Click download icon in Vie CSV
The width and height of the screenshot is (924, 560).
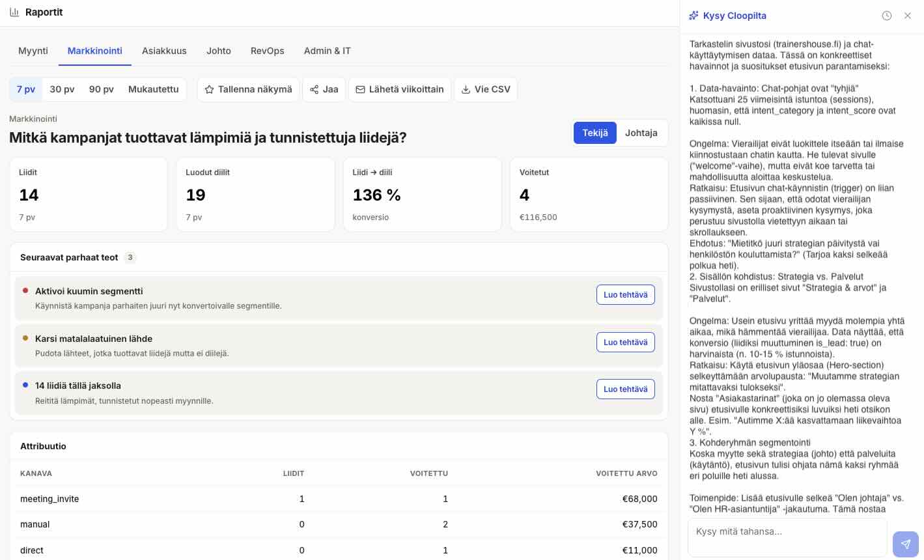click(466, 89)
